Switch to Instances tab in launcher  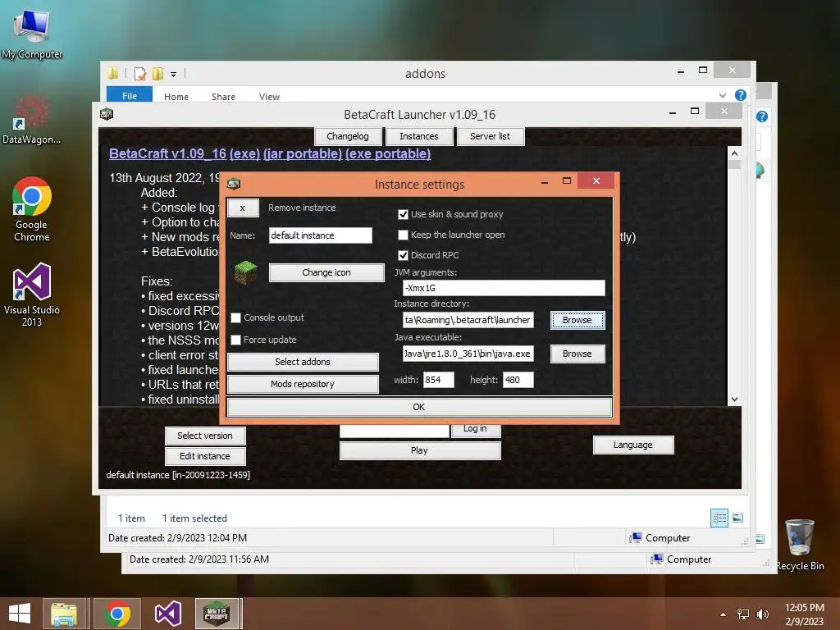tap(419, 136)
